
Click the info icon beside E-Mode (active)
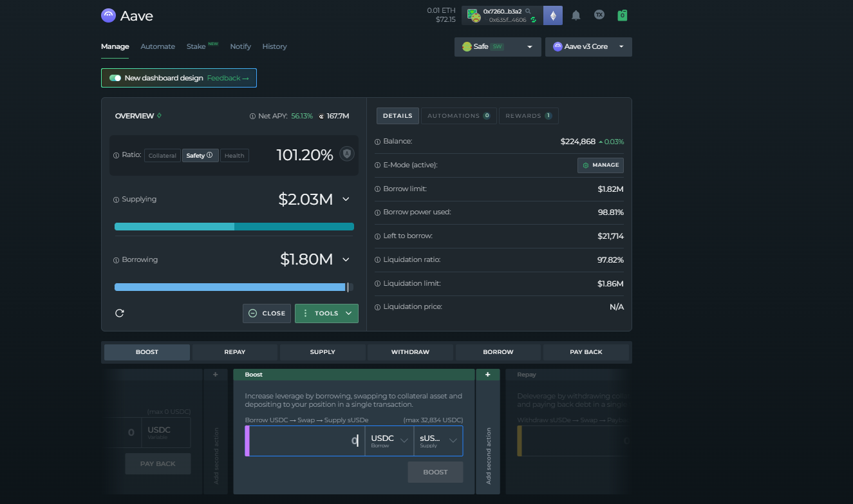pyautogui.click(x=378, y=165)
